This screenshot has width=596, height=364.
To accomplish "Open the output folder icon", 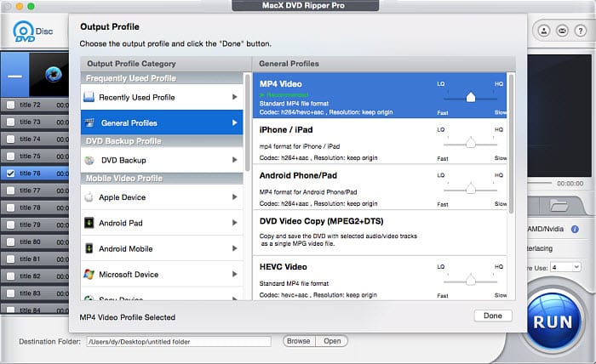I will pyautogui.click(x=559, y=207).
